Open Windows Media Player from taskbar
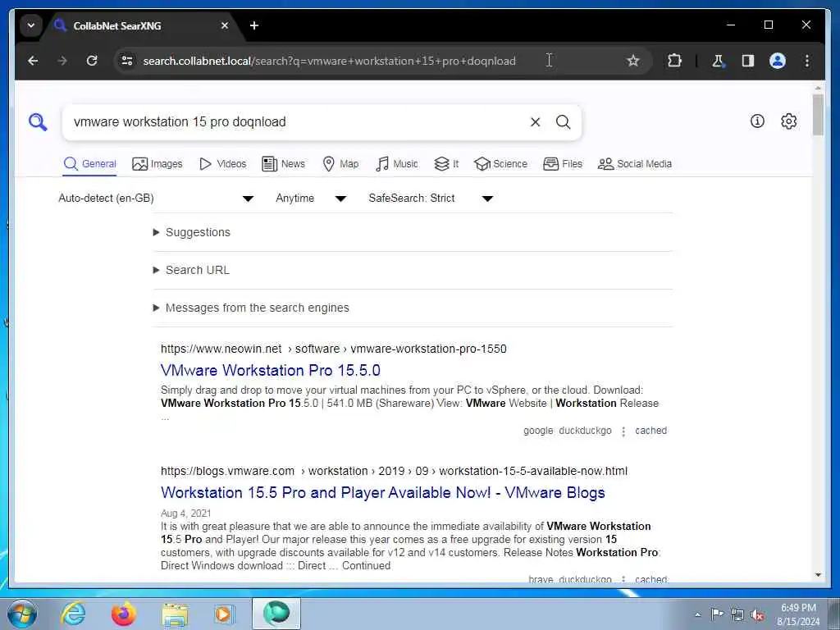The image size is (840, 630). [225, 614]
